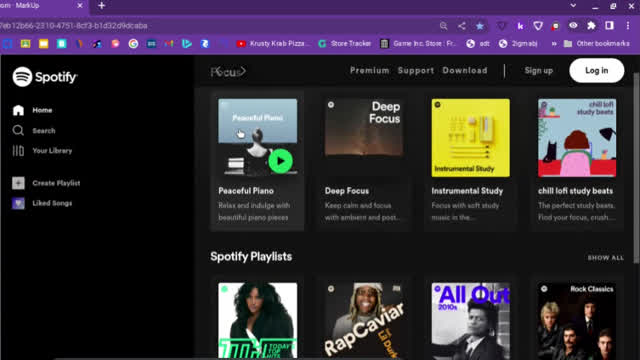Open the Support link
Viewport: 640px width, 360px height.
click(416, 71)
